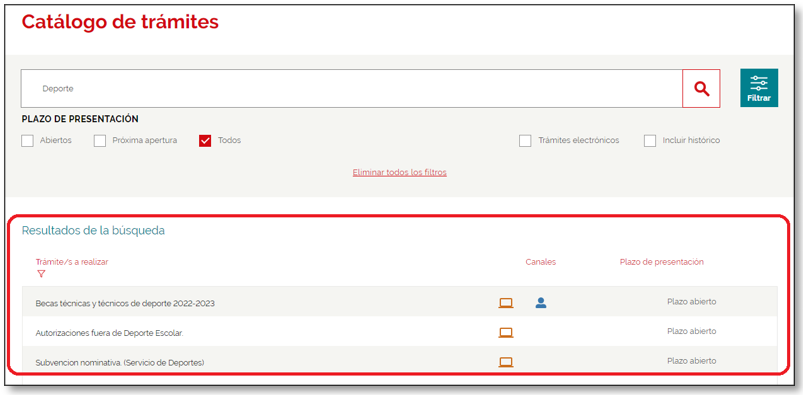The height and width of the screenshot is (395, 803).
Task: Click laptop channel icon in Autorizaciones row
Action: click(506, 333)
